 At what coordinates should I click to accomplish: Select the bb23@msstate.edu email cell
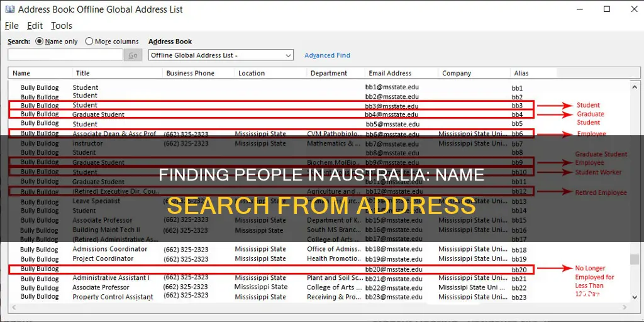pos(394,297)
